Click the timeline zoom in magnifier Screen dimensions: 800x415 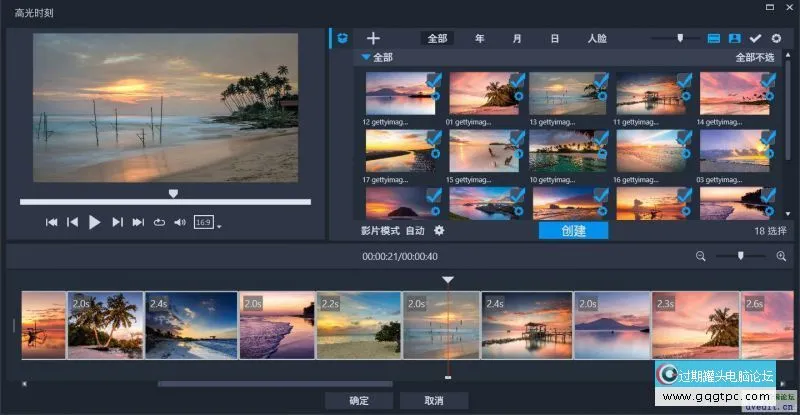click(781, 257)
